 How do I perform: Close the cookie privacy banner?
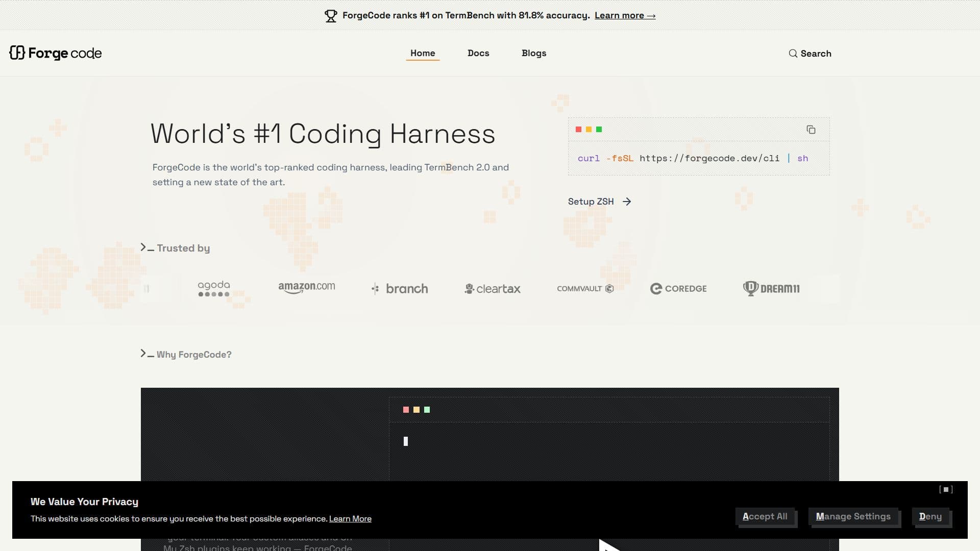tap(946, 489)
